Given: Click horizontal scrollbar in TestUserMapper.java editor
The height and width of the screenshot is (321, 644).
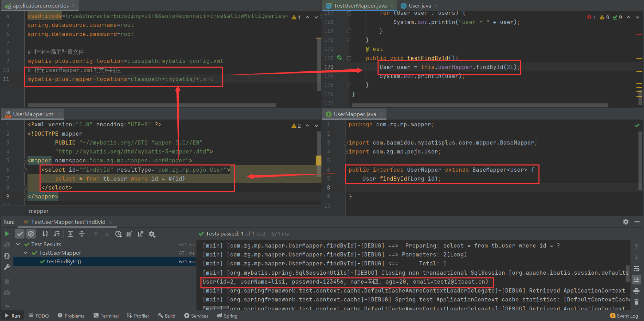Looking at the screenshot, I should 480,105.
